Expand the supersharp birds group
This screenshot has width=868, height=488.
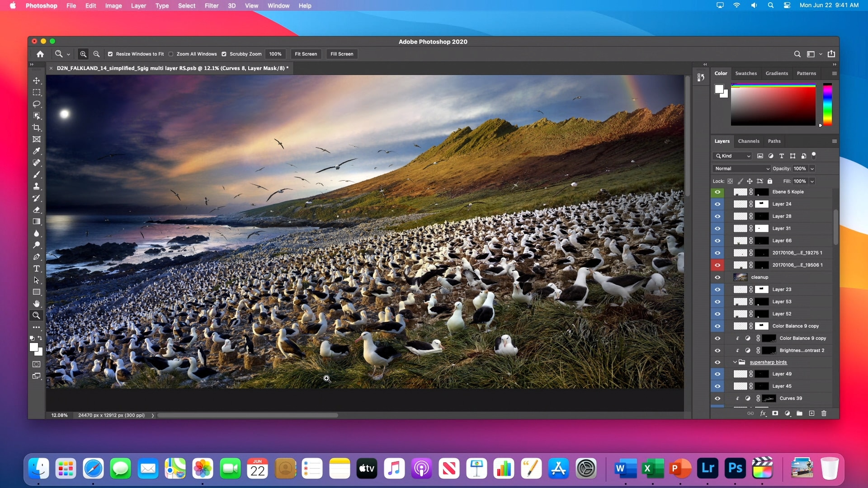coord(735,361)
